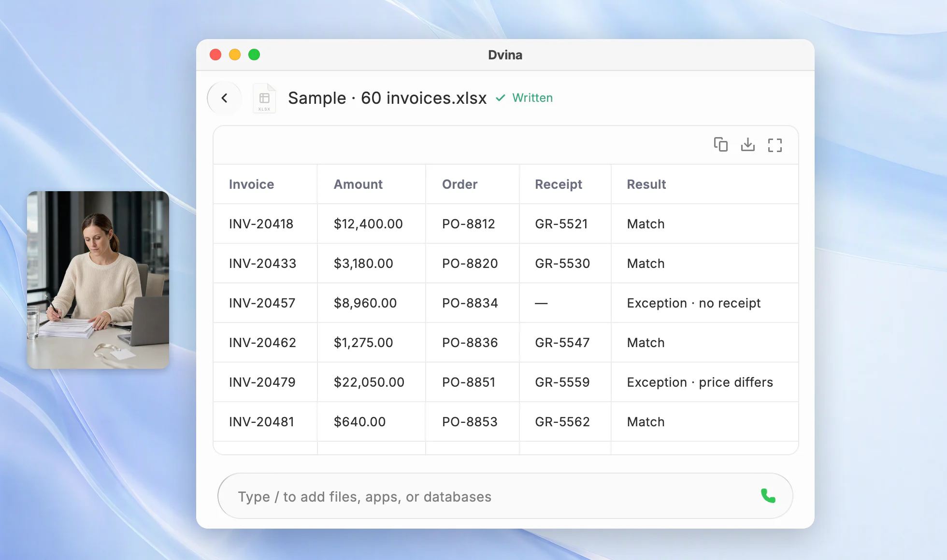Click the XLSX file icon
Viewport: 947px width, 560px height.
(x=264, y=98)
